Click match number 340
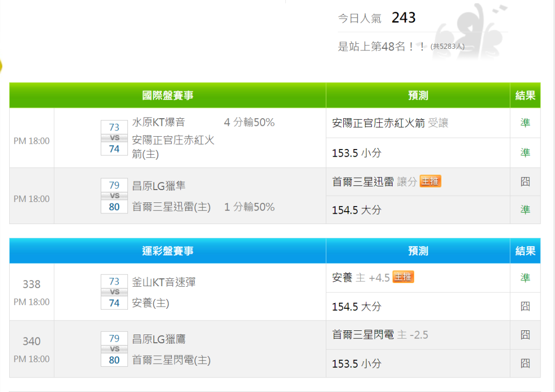This screenshot has height=392, width=555. [x=31, y=341]
